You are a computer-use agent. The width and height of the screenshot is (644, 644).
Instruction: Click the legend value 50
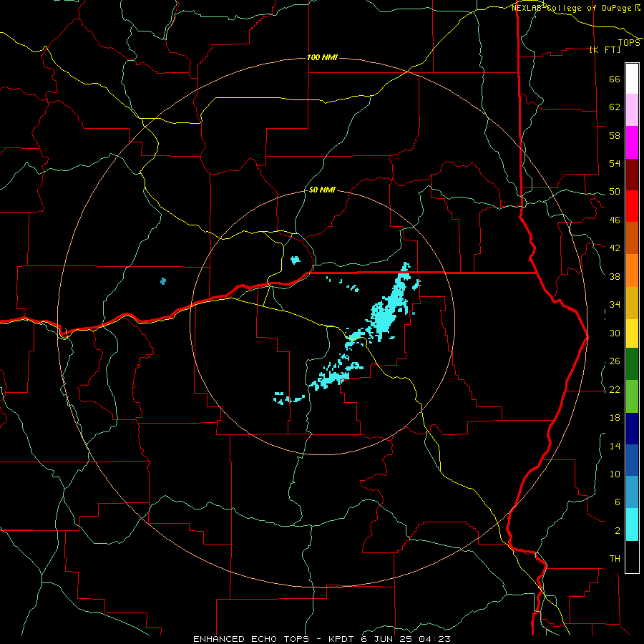click(615, 191)
